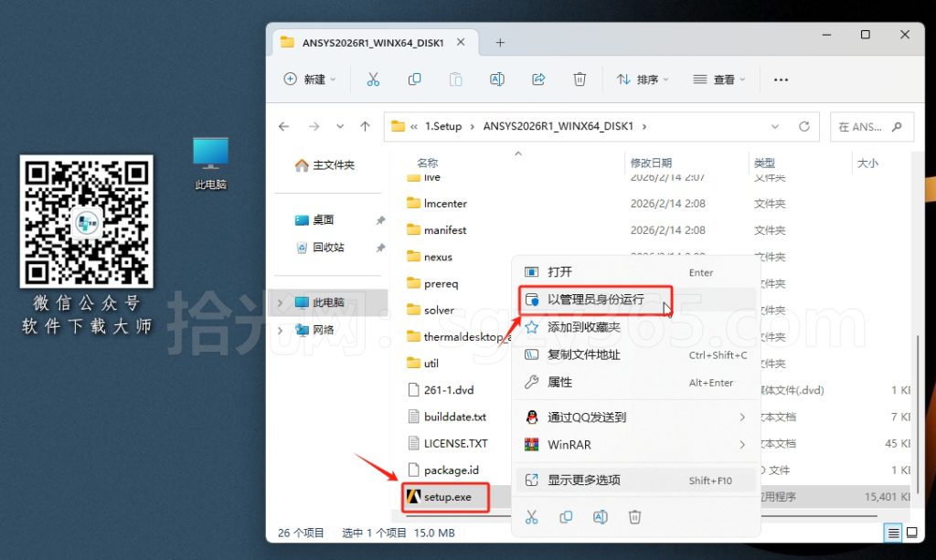Screen dimensions: 936x560
Task: Click the Paste icon in the toolbar
Action: (455, 79)
